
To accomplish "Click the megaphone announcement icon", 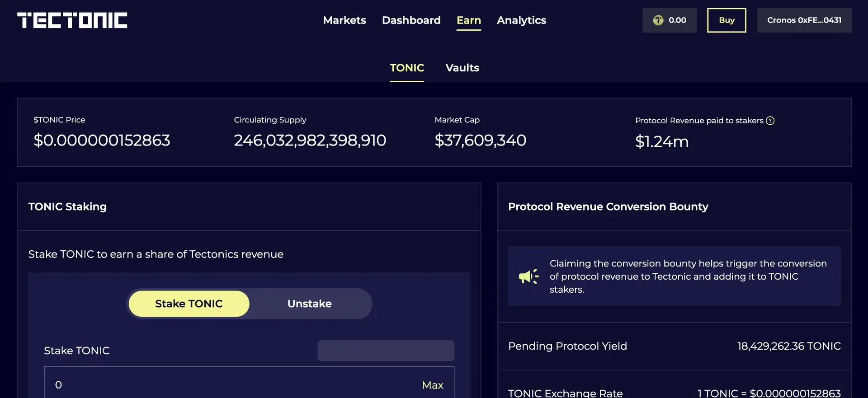I will [x=528, y=276].
